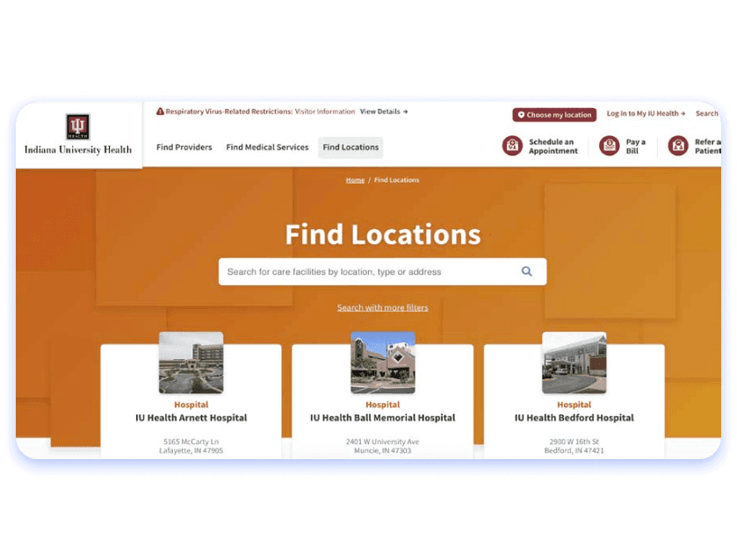Select the Find Locations navigation item
Image resolution: width=737 pixels, height=560 pixels.
point(350,147)
